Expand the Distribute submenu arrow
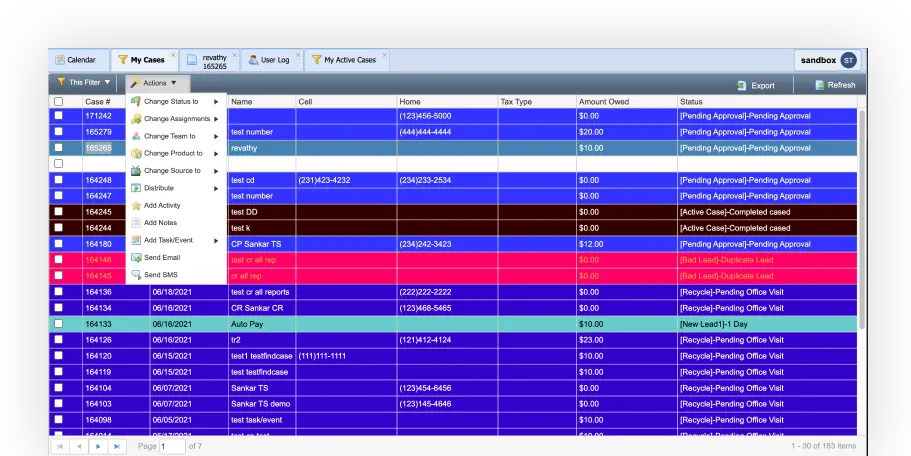 [216, 189]
